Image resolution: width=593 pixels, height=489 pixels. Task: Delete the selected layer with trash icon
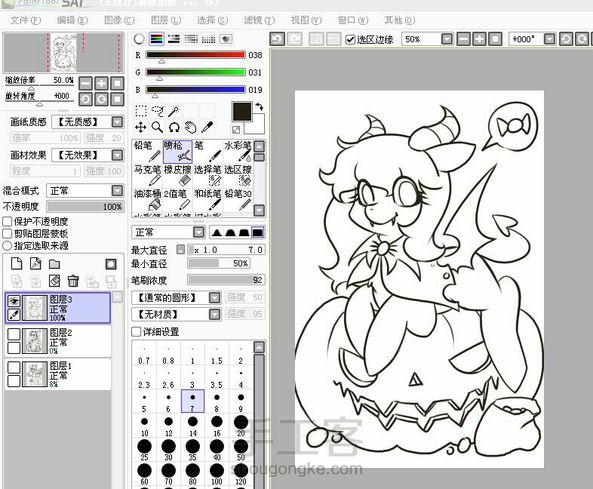(x=73, y=281)
